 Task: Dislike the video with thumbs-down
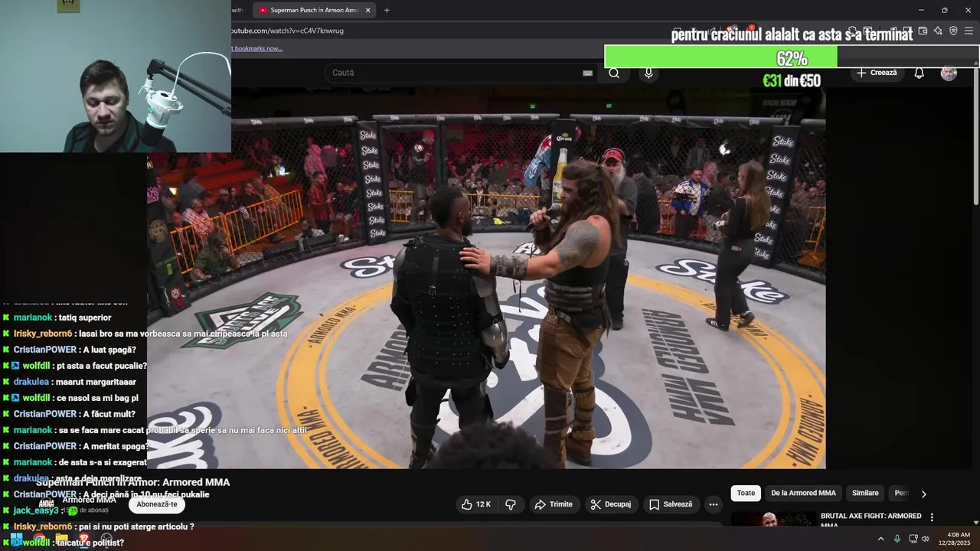(x=511, y=504)
